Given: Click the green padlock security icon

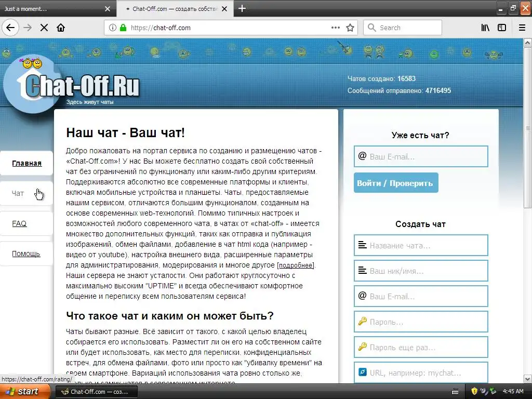Looking at the screenshot, I should click(x=123, y=28).
